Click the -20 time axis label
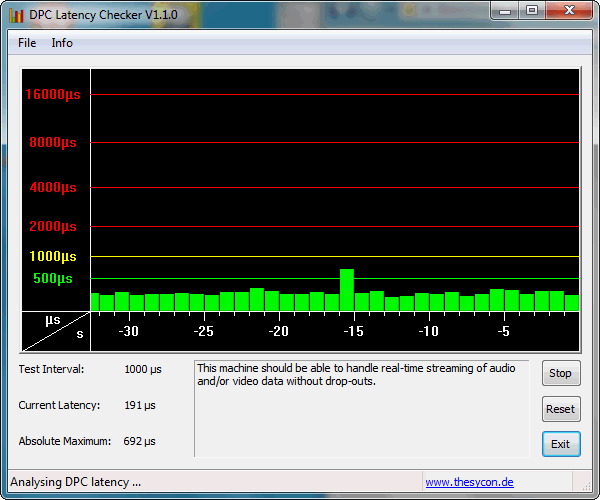This screenshot has width=600, height=500. click(279, 331)
